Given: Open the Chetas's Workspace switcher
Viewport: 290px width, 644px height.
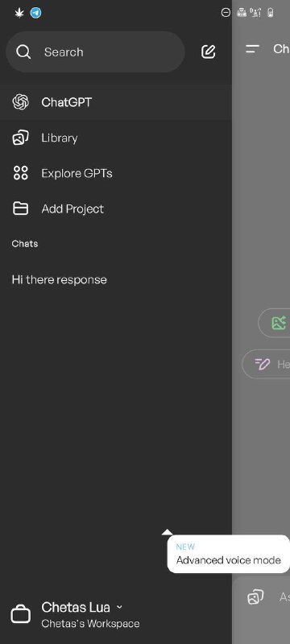Looking at the screenshot, I should point(90,623).
